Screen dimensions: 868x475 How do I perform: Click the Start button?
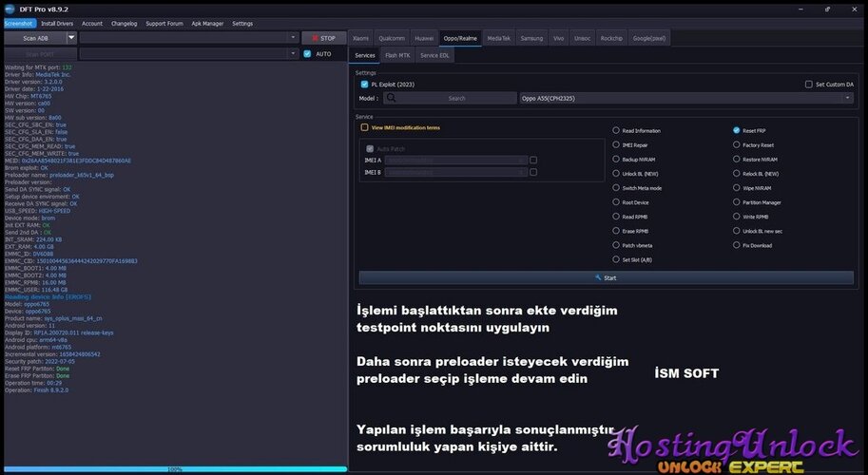607,277
